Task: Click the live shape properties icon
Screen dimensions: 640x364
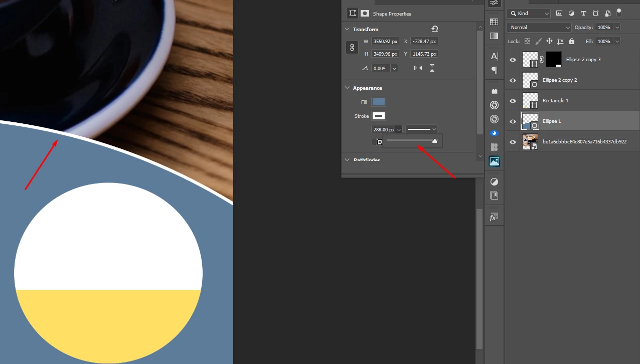Action: [x=353, y=14]
